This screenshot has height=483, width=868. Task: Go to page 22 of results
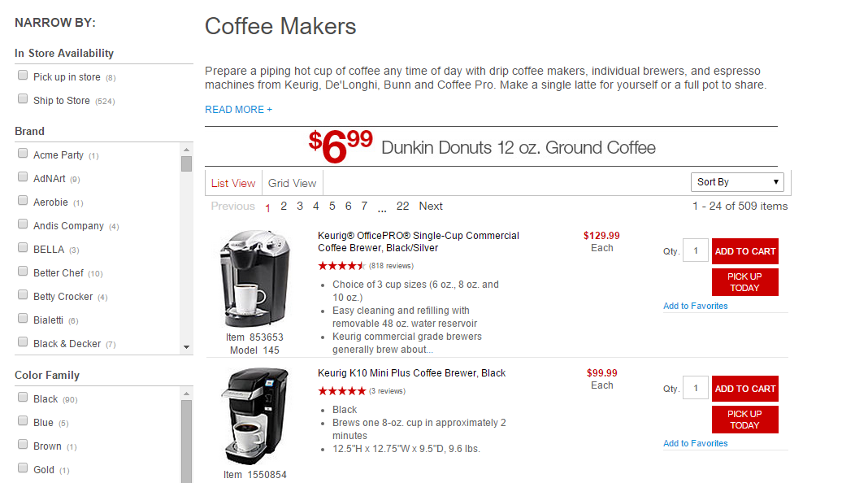coord(402,206)
